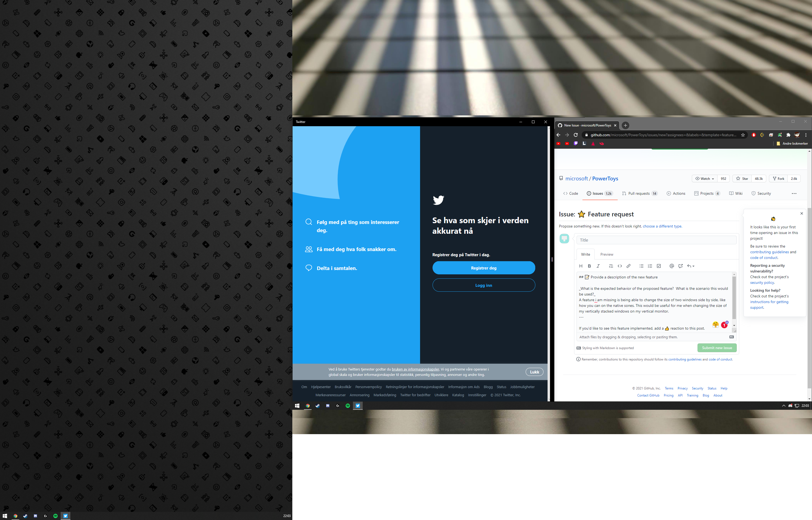Show hidden system tray icons
This screenshot has width=812, height=520.
(x=784, y=406)
